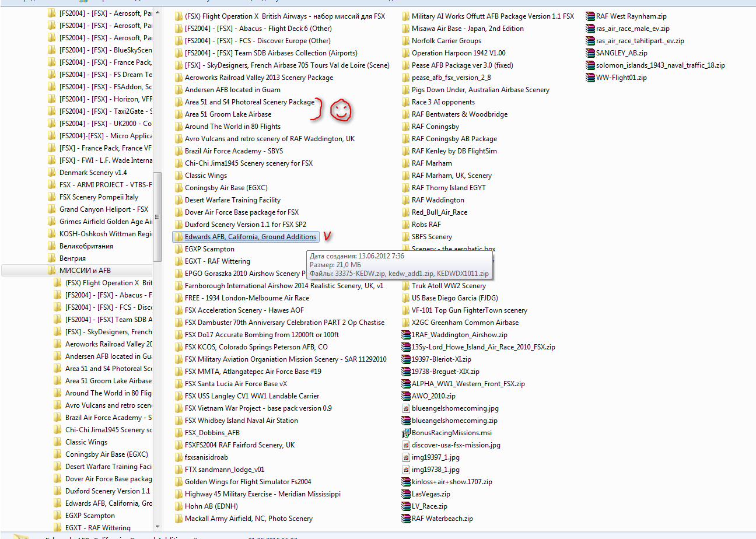Click Operation Harpoon 1942 V1.00 folder name

coord(459,53)
